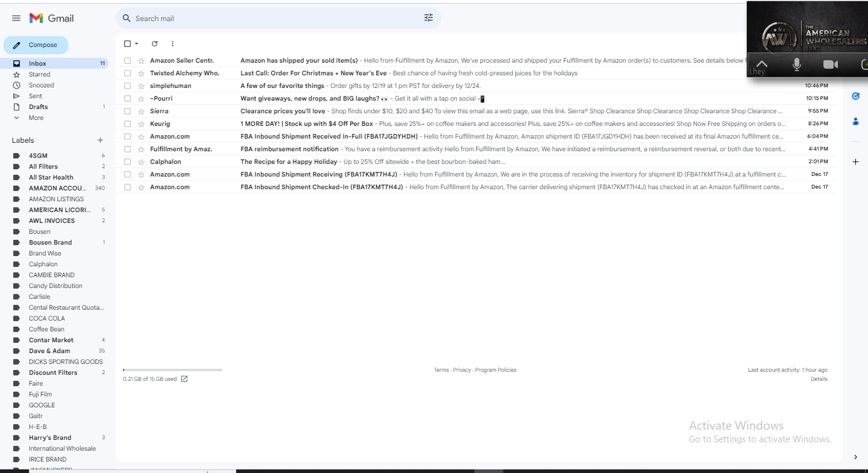The width and height of the screenshot is (868, 473).
Task: Star the Amazon Seller Central email
Action: tap(141, 60)
